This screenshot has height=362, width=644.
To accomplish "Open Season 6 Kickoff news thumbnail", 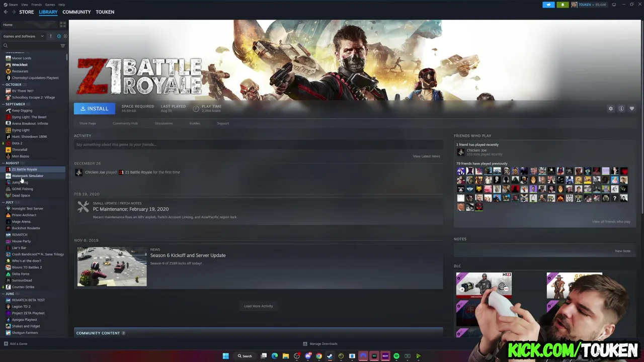I will point(112,266).
